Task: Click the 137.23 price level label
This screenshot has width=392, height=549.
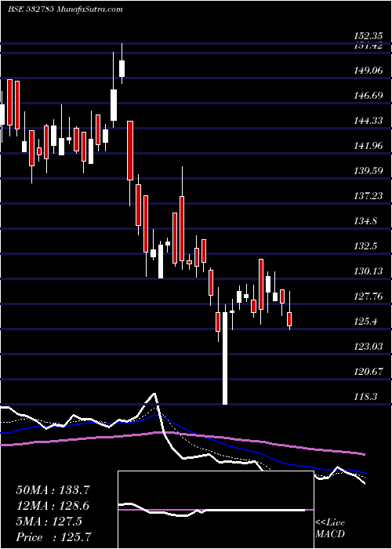Action: point(368,196)
